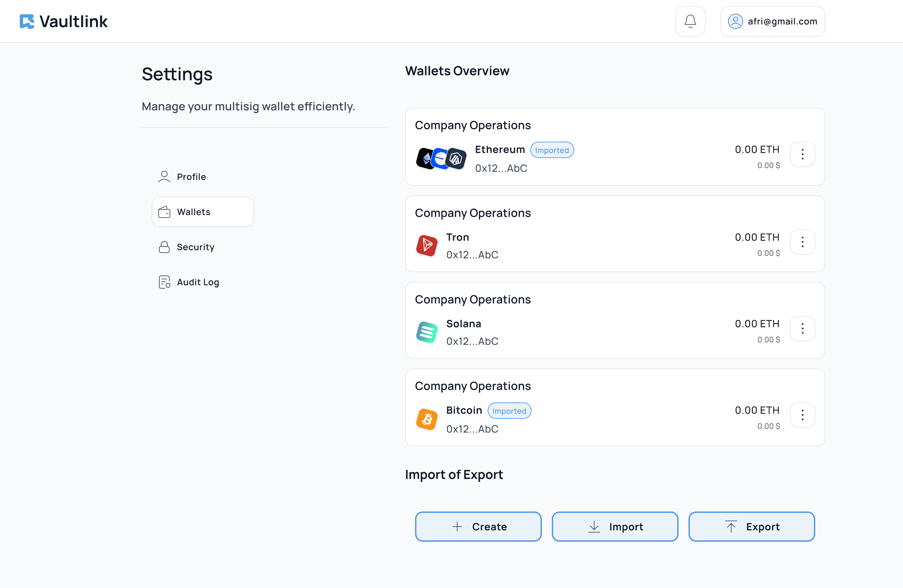Click the Wallets Overview heading
This screenshot has width=903, height=588.
coord(457,71)
